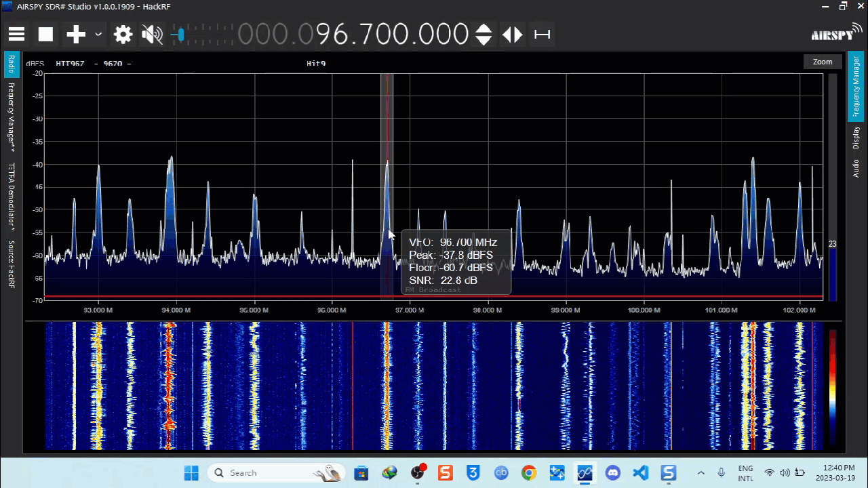Screen dimensions: 868x488
Task: Open the blue image app icon after Chrome
Action: click(x=557, y=472)
